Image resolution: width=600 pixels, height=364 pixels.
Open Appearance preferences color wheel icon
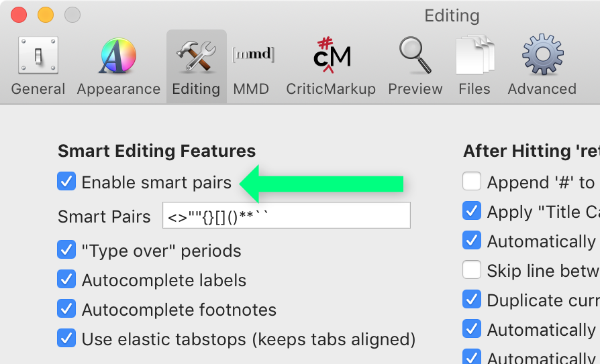click(x=118, y=56)
